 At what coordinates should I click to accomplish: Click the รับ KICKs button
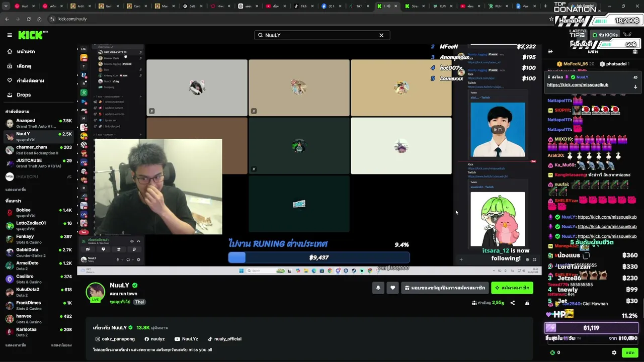coord(604,35)
